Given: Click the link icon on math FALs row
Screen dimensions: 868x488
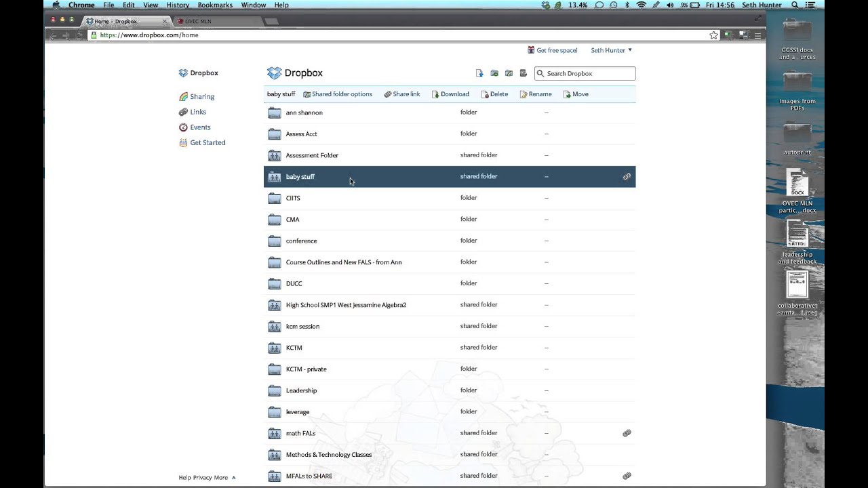Looking at the screenshot, I should tap(627, 433).
